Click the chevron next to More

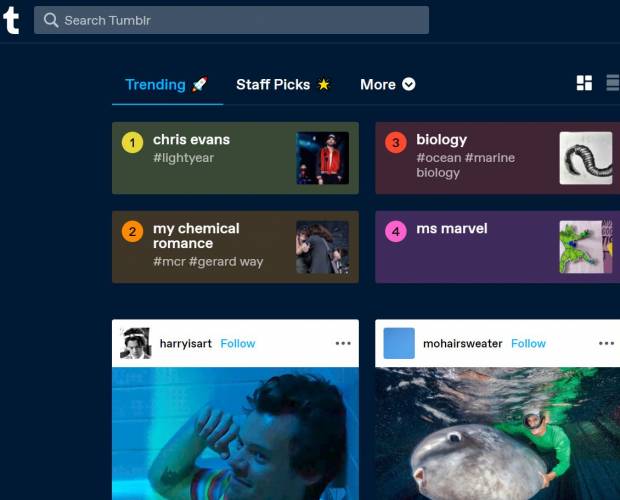(408, 84)
